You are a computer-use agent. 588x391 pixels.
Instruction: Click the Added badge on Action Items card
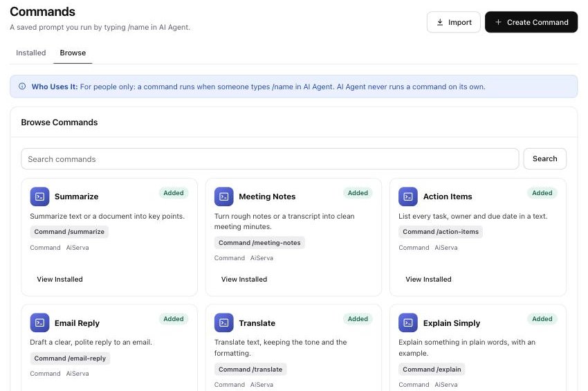[x=542, y=193]
